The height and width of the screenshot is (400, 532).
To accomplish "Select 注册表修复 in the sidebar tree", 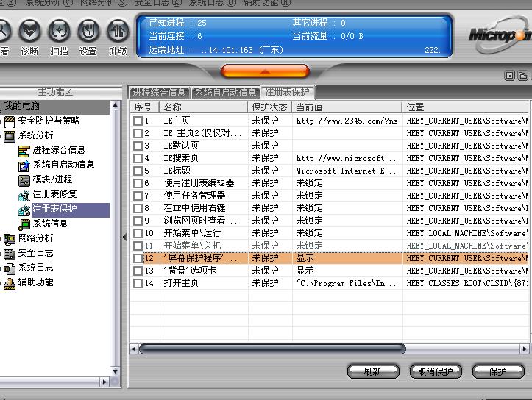I will point(54,194).
